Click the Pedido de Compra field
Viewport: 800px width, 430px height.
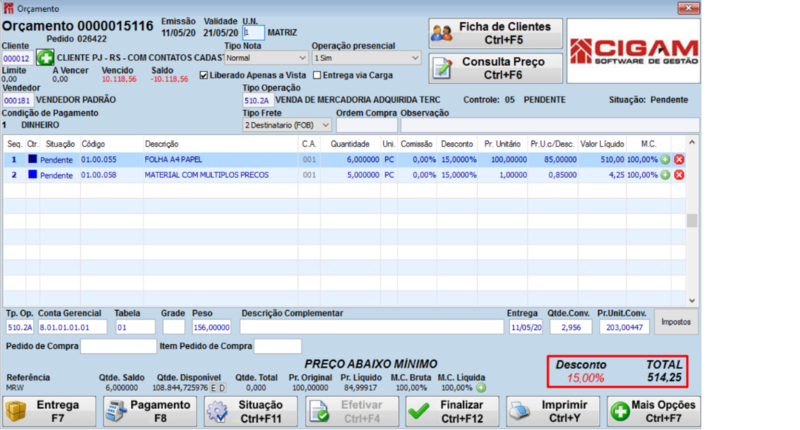[118, 346]
